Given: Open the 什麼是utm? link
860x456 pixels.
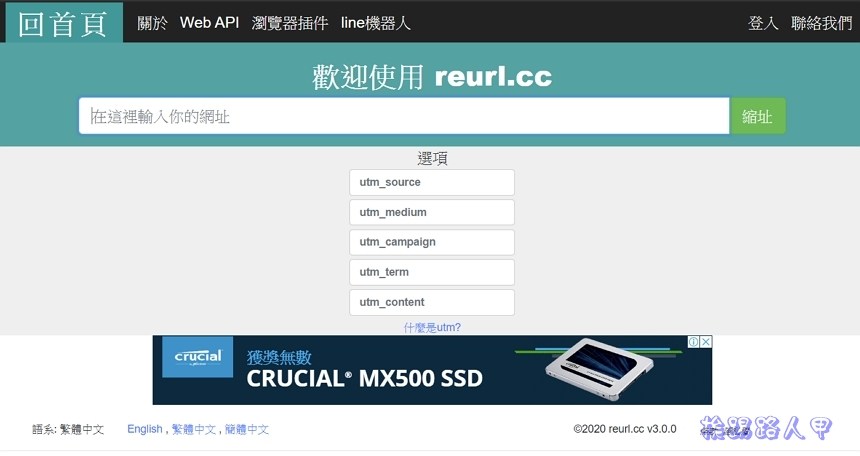Looking at the screenshot, I should [432, 328].
